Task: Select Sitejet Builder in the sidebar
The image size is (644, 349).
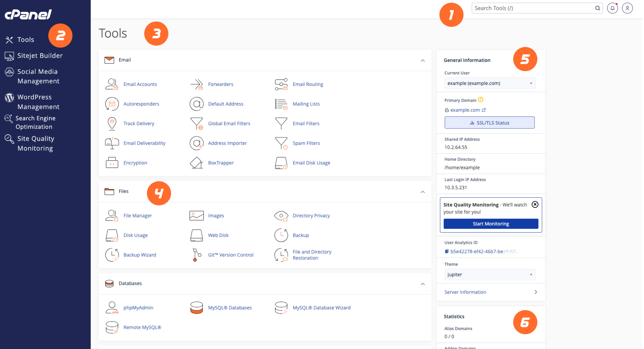Action: pos(40,56)
